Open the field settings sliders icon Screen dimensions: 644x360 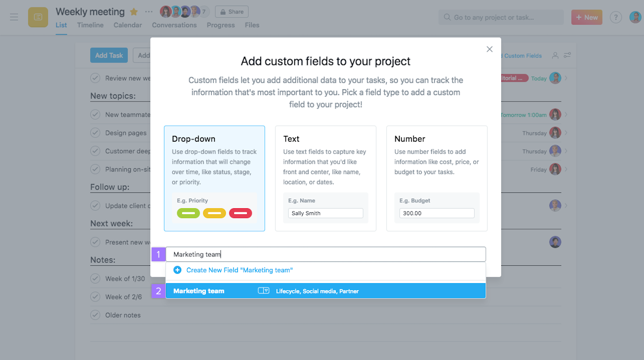click(x=567, y=56)
